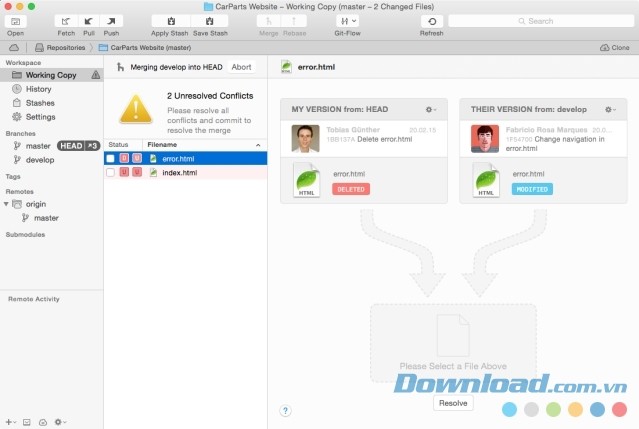Click the Open toolbar icon
Screen dimensions: 639x429
click(15, 20)
